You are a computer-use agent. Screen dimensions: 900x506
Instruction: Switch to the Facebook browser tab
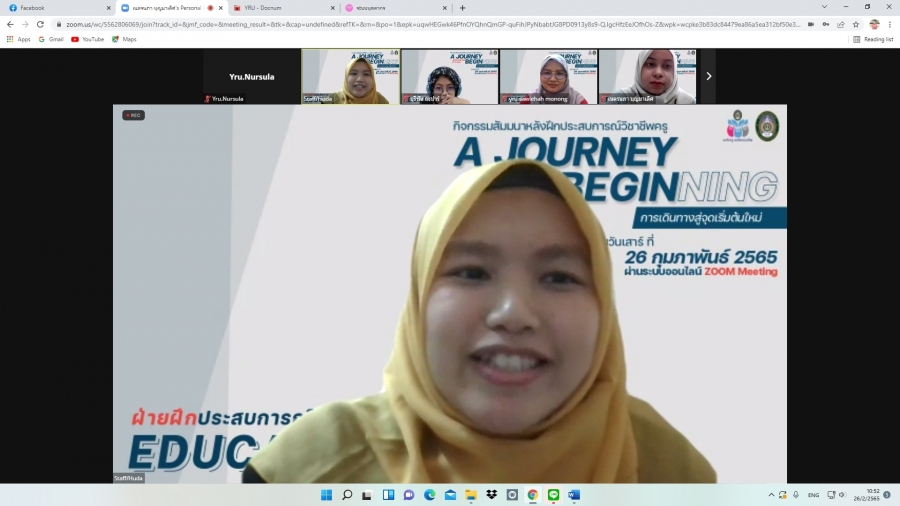click(60, 8)
